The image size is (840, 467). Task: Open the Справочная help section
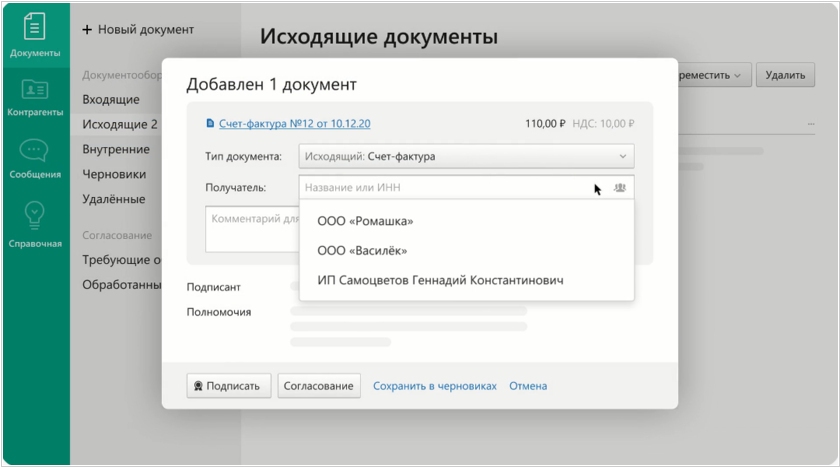(x=35, y=224)
